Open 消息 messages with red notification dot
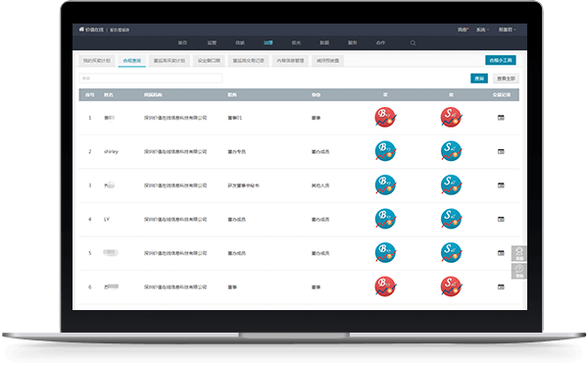 pos(463,29)
